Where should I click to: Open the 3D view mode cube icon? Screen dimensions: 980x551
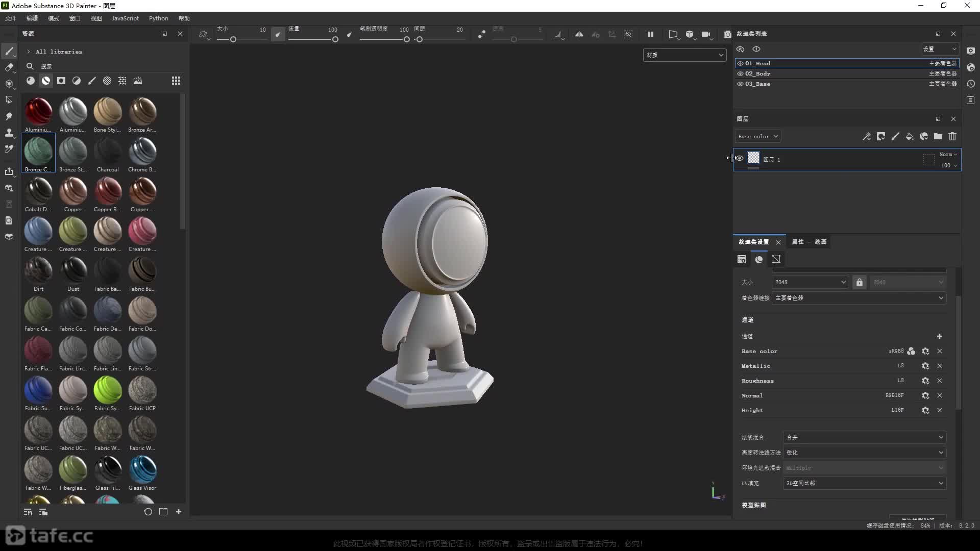(690, 34)
